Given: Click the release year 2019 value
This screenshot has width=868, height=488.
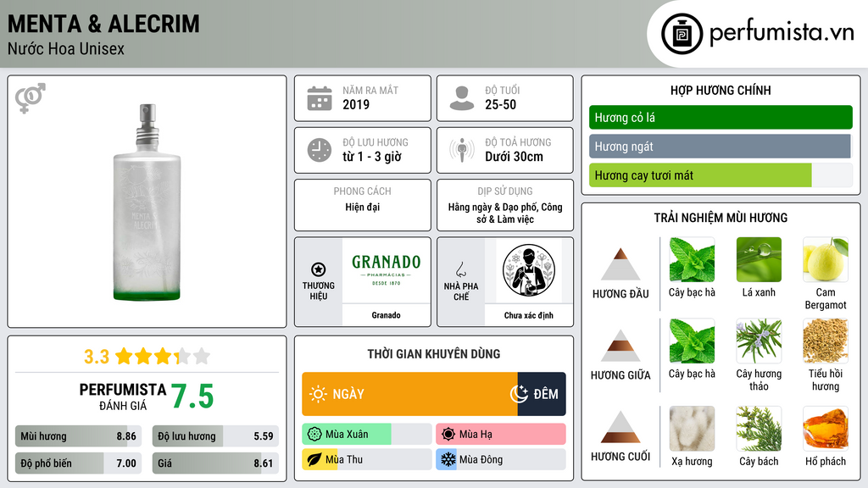Looking at the screenshot, I should [x=356, y=104].
